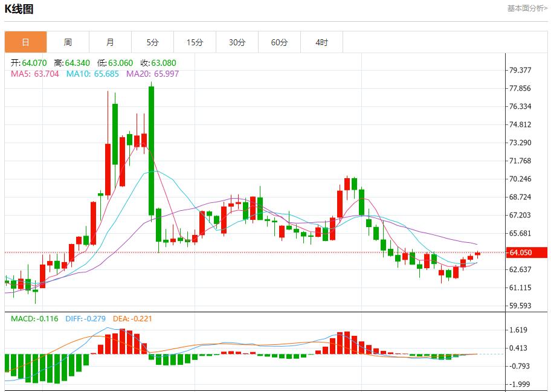Switch to the 月 monthly chart tab

coord(111,42)
